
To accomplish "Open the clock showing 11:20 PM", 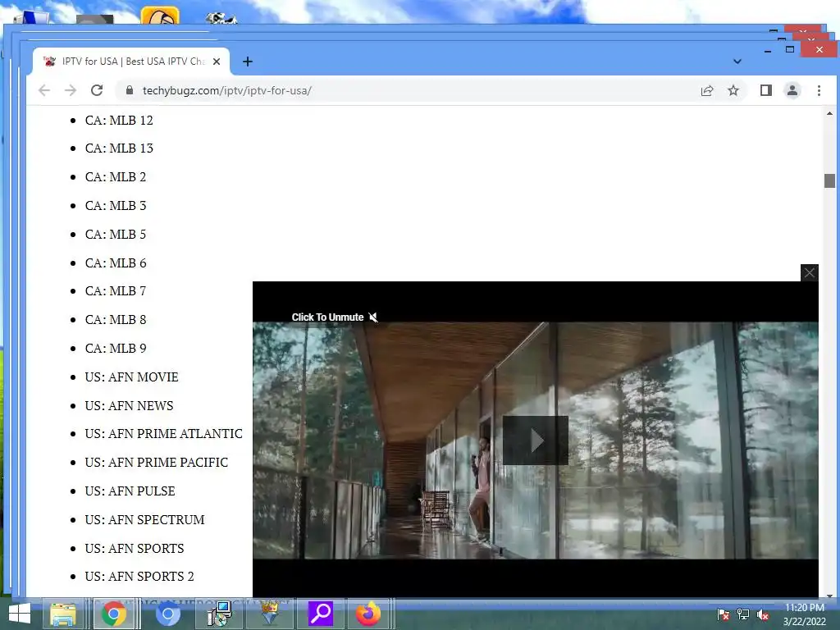I will point(805,614).
